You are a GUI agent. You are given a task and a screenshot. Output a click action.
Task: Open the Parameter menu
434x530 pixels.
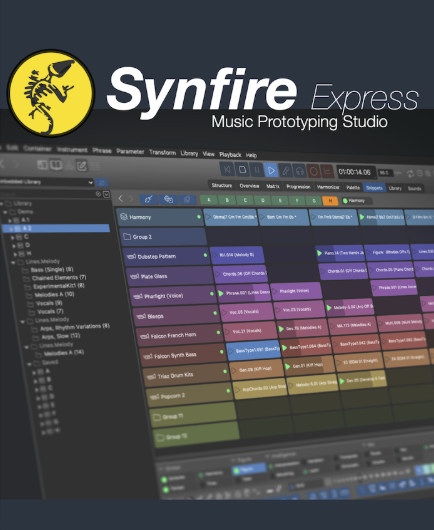(130, 151)
